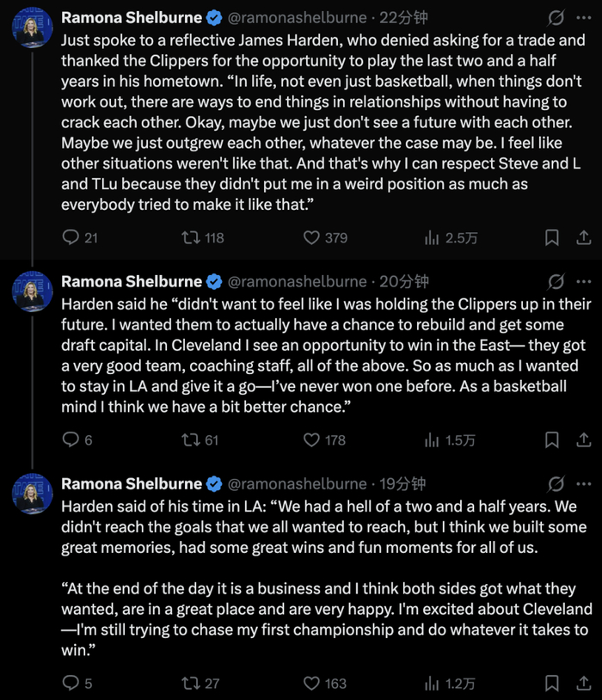Bookmark the first tweet about Harden's trade
This screenshot has height=700, width=602.
(552, 237)
